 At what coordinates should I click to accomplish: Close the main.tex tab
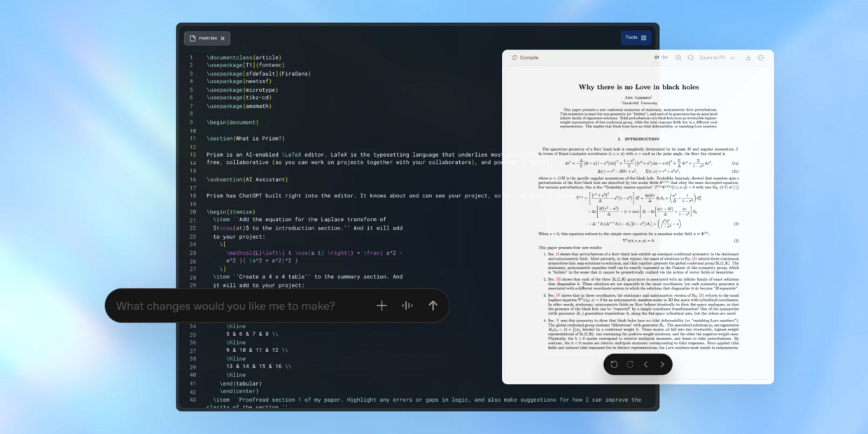223,38
